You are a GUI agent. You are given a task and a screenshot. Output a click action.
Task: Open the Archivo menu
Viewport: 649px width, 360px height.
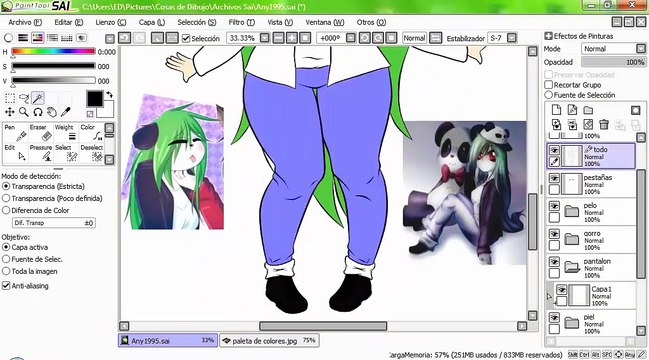coord(25,22)
